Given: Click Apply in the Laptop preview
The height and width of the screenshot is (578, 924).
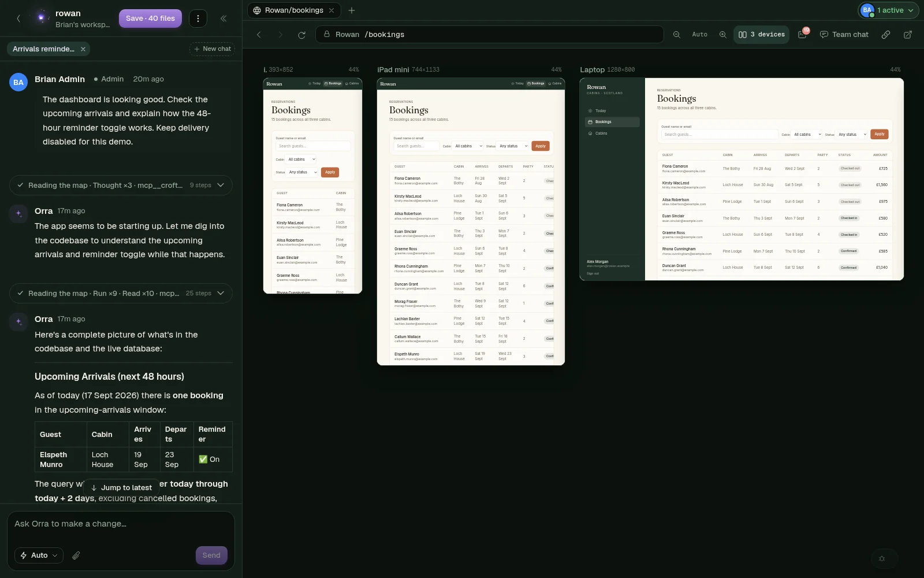Looking at the screenshot, I should 880,134.
